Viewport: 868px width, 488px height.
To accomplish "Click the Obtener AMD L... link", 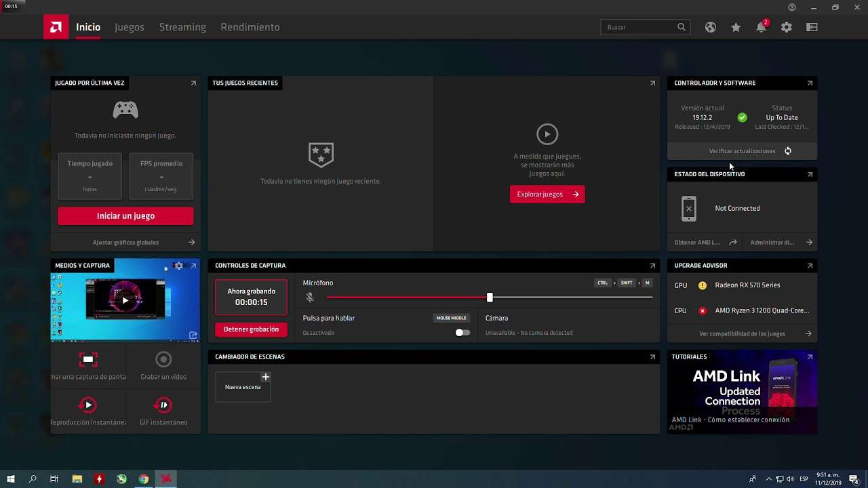I will pos(705,242).
